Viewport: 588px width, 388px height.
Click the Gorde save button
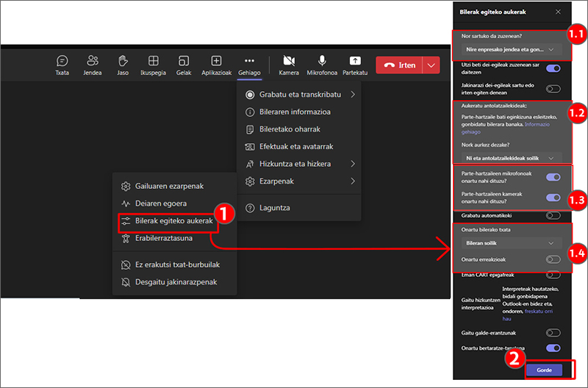coord(545,370)
